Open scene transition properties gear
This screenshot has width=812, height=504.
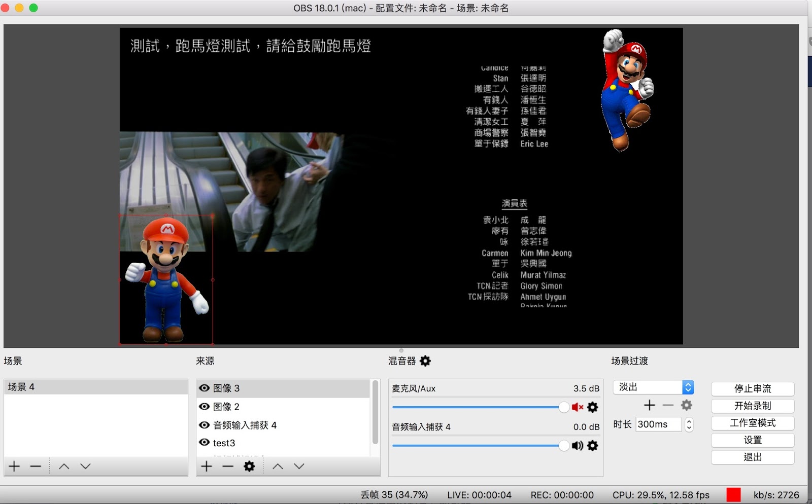click(x=687, y=405)
